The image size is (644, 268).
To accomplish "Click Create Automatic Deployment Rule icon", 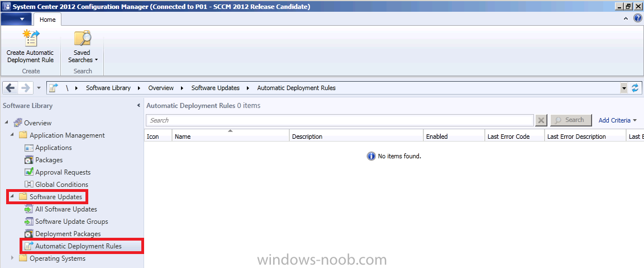I will coord(30,38).
